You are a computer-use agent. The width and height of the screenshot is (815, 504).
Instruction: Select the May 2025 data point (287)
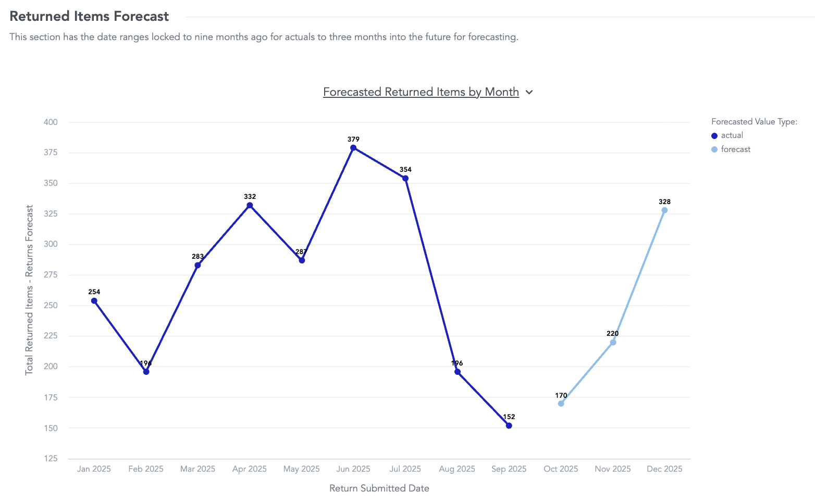[x=302, y=260]
